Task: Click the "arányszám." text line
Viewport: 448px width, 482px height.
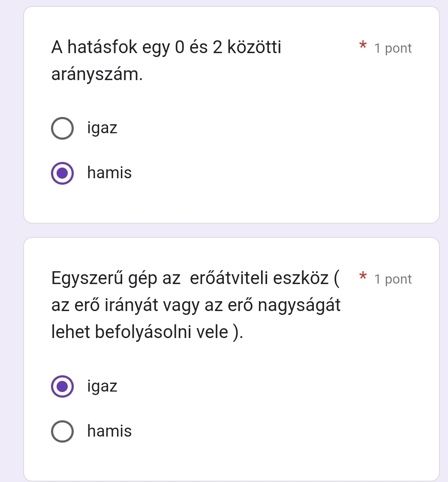Action: (x=97, y=75)
